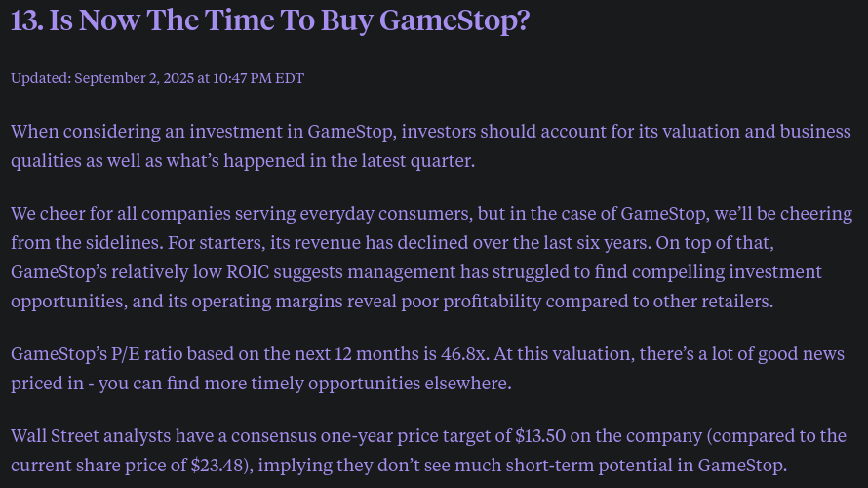Click the paragraph starting "When considering an investment"

tap(431, 145)
